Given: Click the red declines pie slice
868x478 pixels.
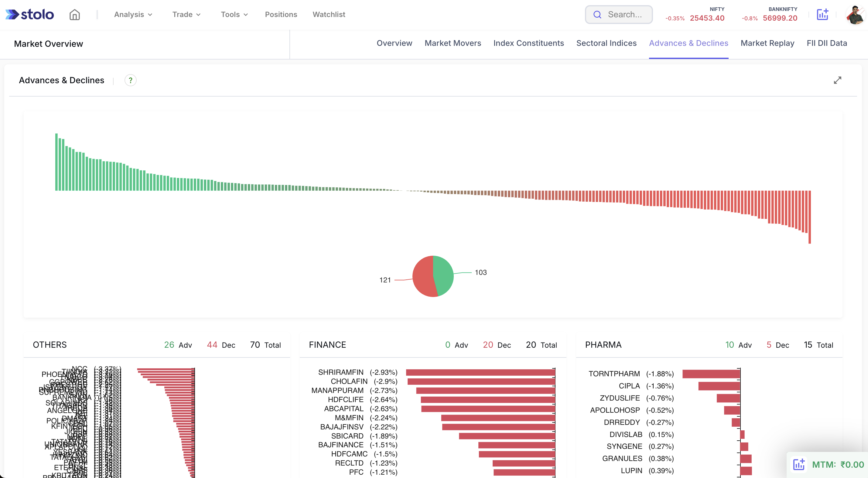Looking at the screenshot, I should tap(423, 277).
